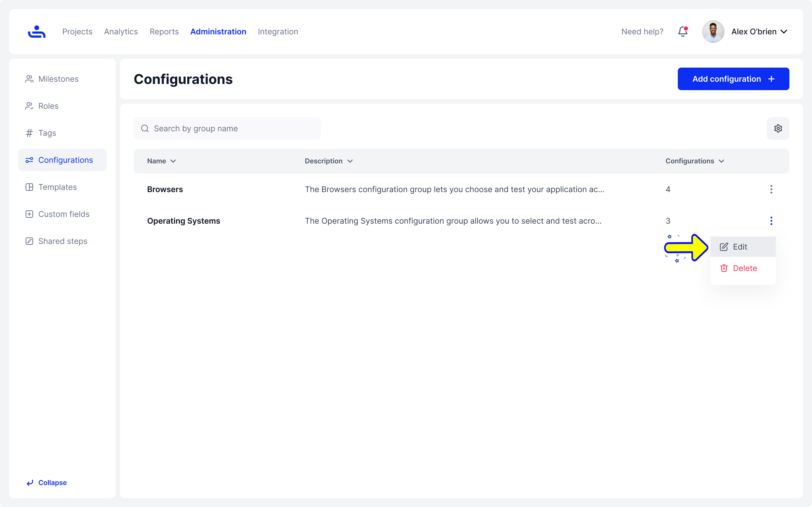Image resolution: width=812 pixels, height=507 pixels.
Task: Open Tags section in sidebar
Action: tap(47, 133)
